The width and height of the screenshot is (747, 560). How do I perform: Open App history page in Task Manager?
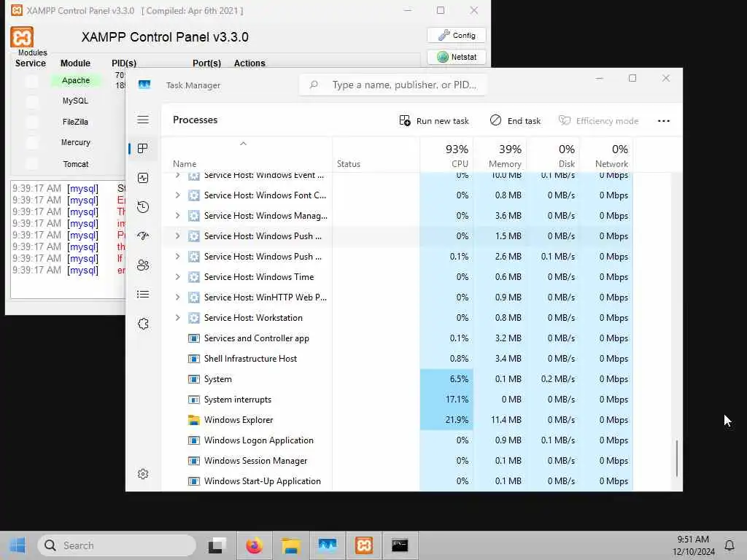point(143,206)
